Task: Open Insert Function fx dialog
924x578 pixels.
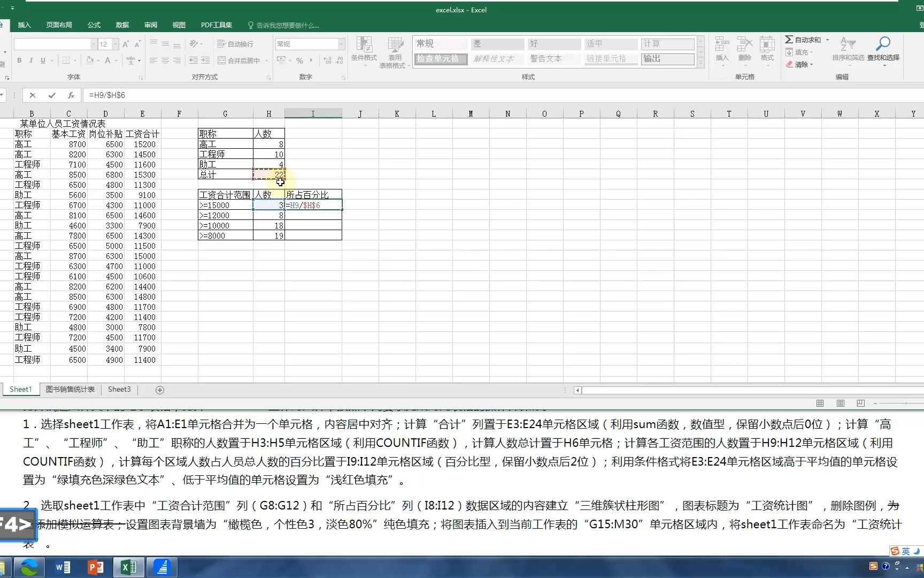Action: pos(71,95)
